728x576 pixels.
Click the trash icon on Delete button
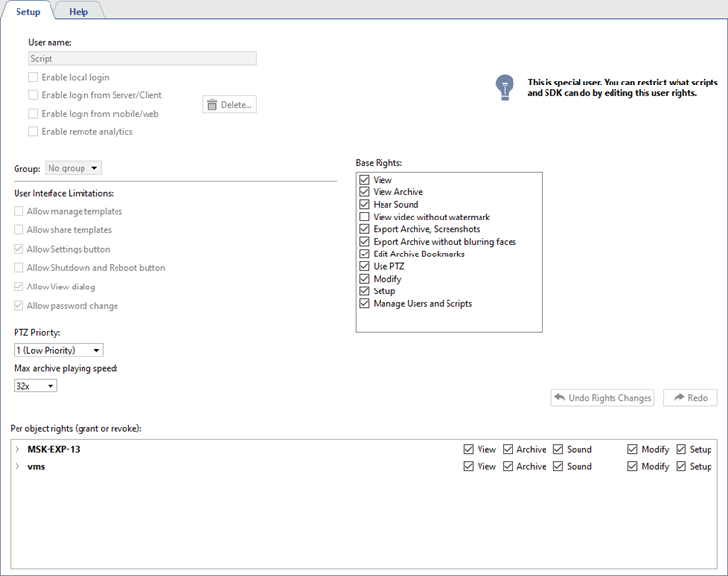pyautogui.click(x=213, y=105)
